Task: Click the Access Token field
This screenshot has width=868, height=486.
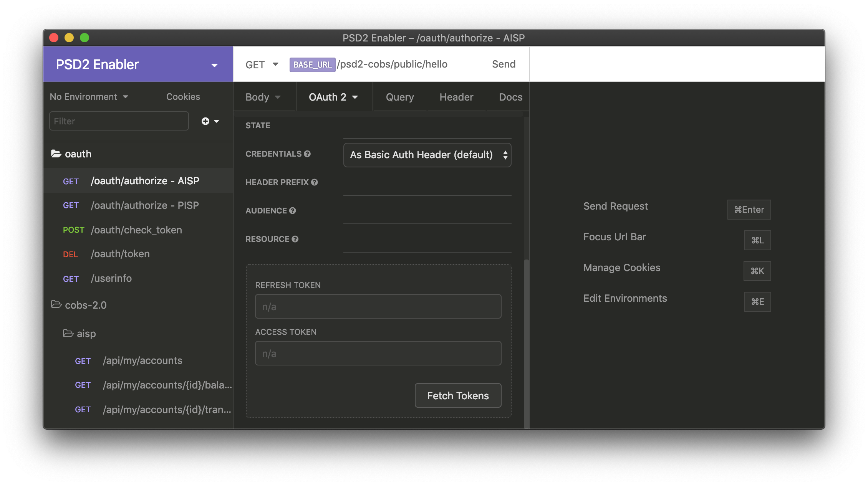Action: [x=378, y=353]
